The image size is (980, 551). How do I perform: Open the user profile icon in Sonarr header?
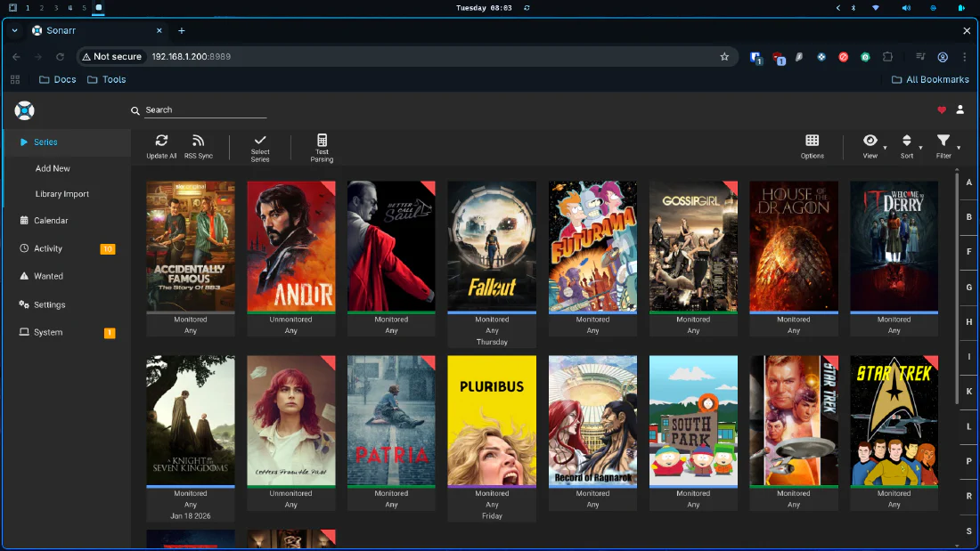[x=960, y=109]
